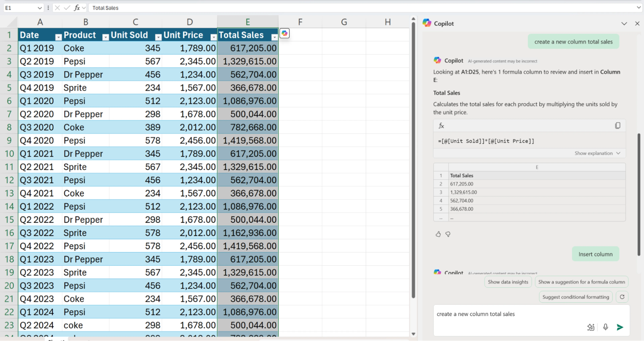Open the Date column filter dropdown
644x341 pixels.
pyautogui.click(x=58, y=37)
